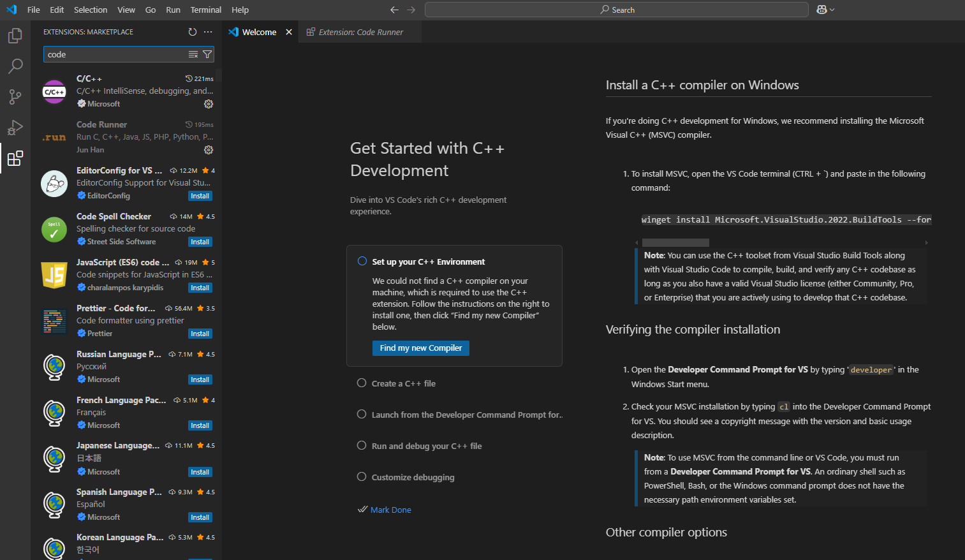Open the Run menu
Screen dimensions: 965x560
pos(173,10)
